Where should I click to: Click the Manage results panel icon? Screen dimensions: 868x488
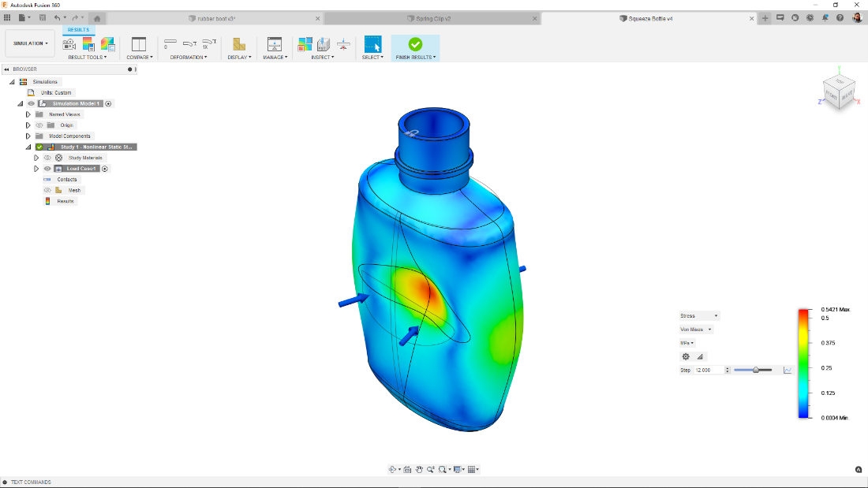pos(274,43)
